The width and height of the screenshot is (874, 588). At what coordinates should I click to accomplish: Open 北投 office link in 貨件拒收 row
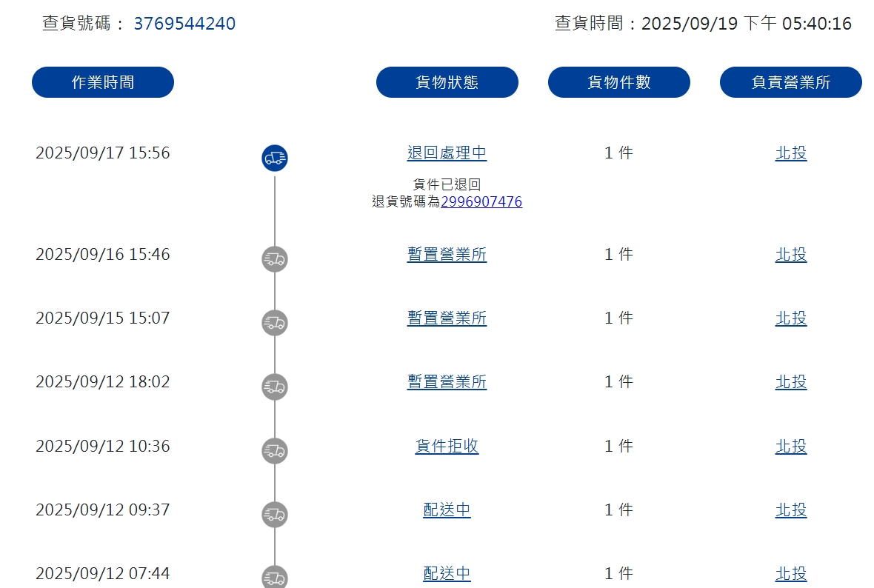(x=790, y=447)
